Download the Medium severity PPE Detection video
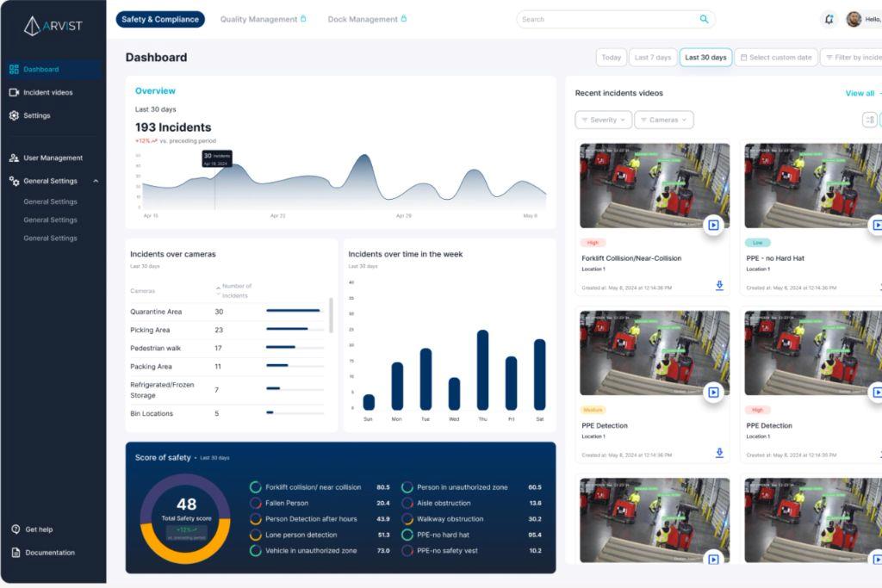Image resolution: width=882 pixels, height=588 pixels. point(719,453)
